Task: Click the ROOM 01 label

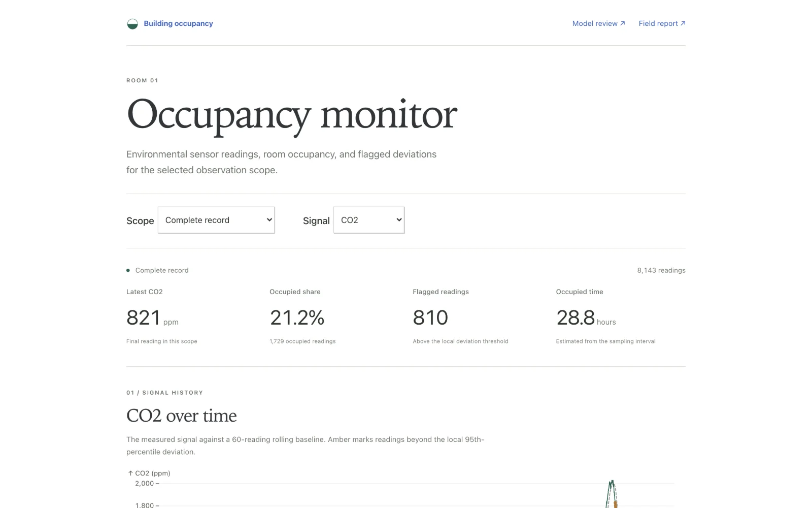Action: (x=143, y=80)
